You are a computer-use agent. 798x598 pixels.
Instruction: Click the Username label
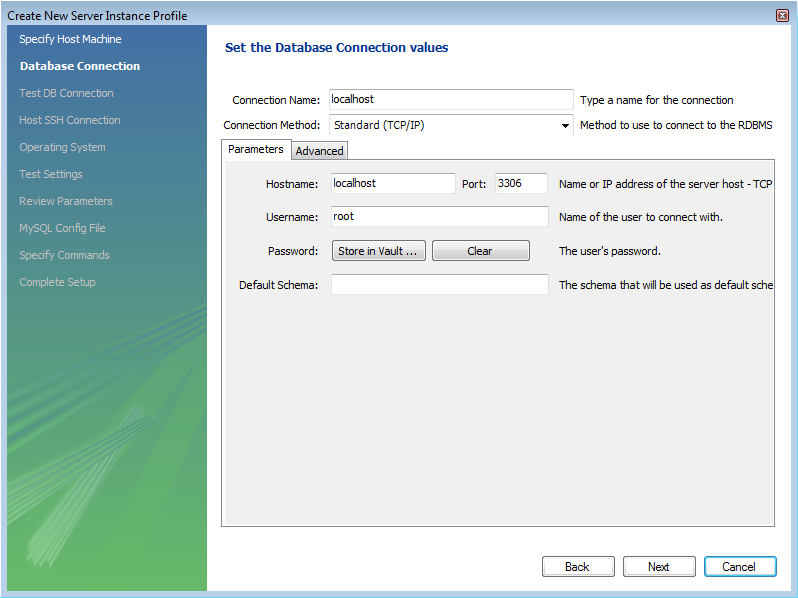coord(292,217)
